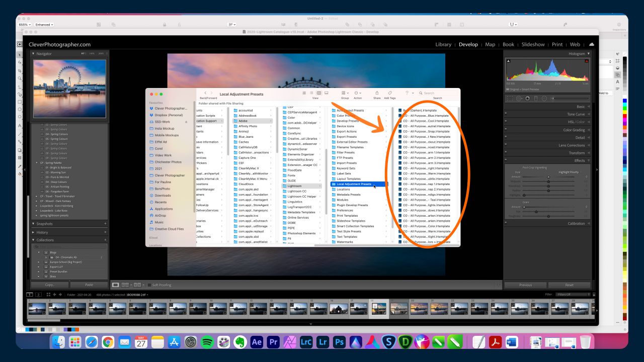Open Evernote from the Dock
Viewport: 644px width, 362px height.
[x=240, y=342]
